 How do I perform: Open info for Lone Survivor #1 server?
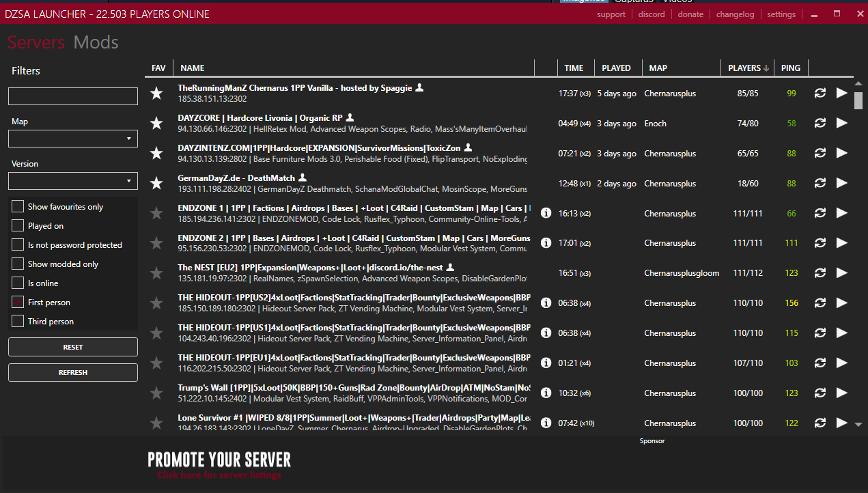tap(546, 423)
